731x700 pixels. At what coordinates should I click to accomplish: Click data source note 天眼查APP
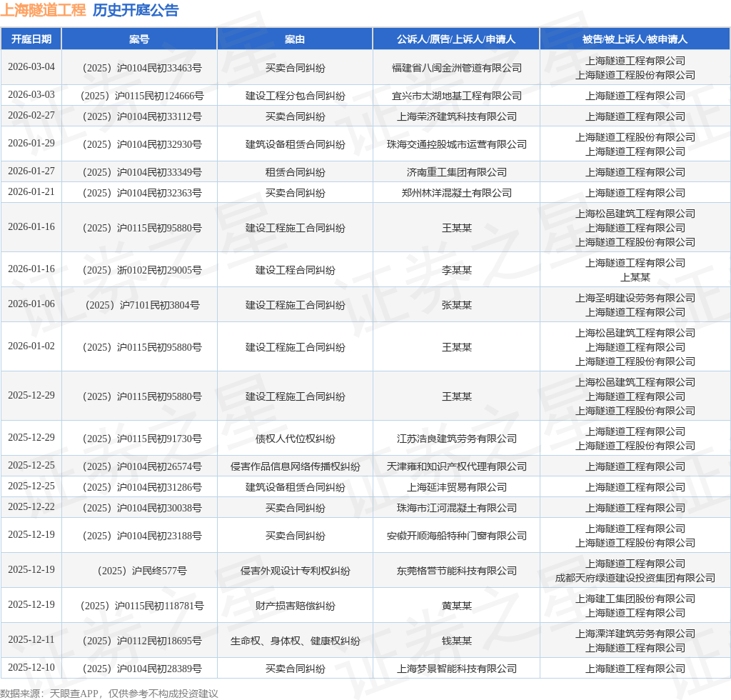click(74, 694)
